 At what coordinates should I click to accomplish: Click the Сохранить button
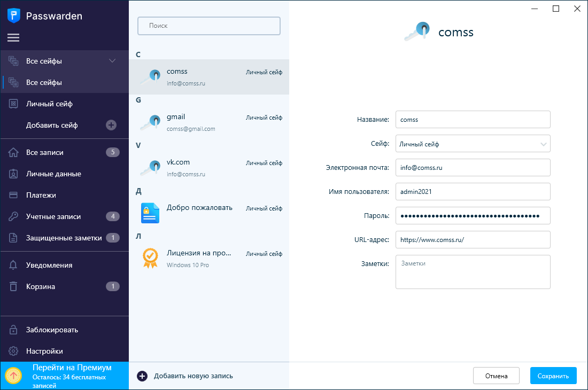(553, 376)
